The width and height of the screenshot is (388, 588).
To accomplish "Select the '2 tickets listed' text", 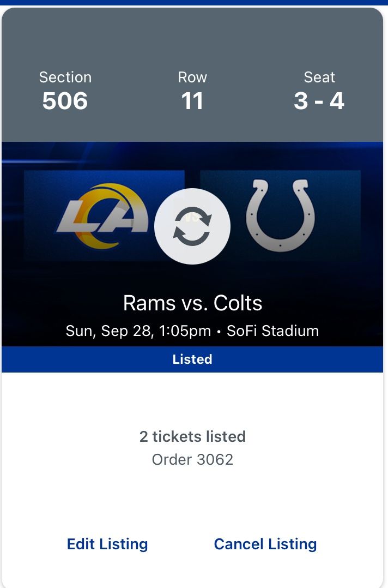I will pyautogui.click(x=192, y=436).
